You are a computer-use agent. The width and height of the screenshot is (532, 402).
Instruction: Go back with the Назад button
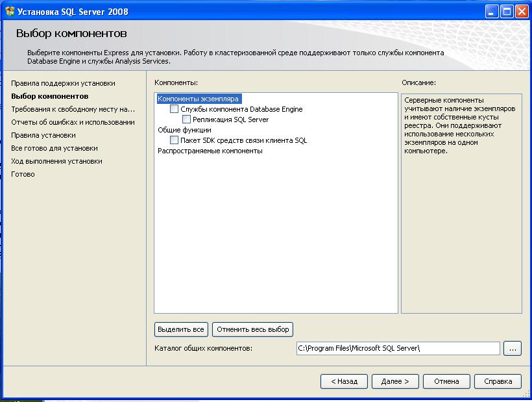click(x=344, y=381)
